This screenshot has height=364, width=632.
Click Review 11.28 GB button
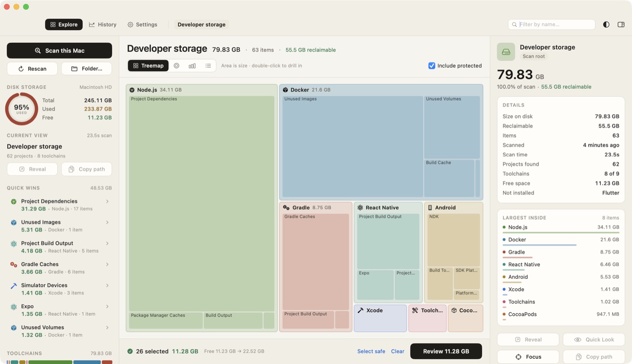tap(446, 351)
